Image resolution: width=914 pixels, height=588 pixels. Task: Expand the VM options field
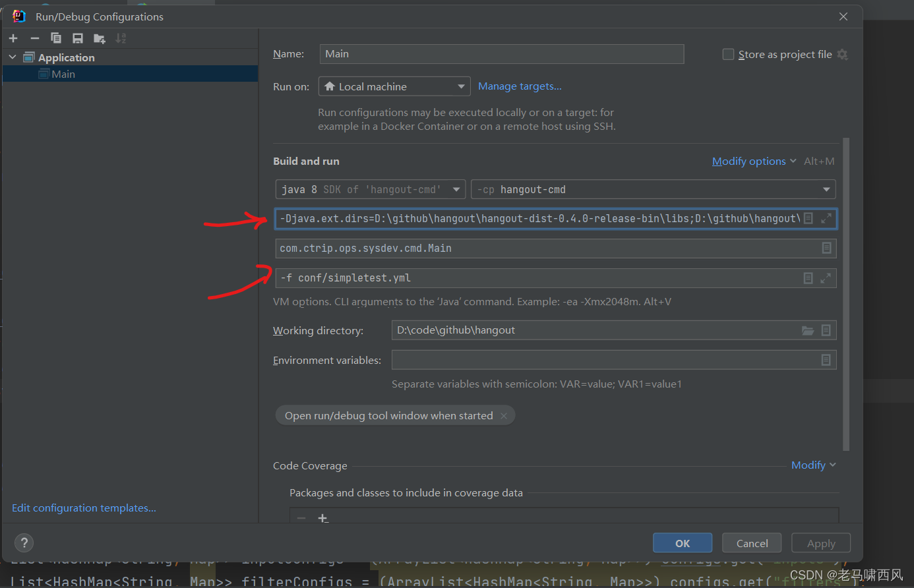(x=826, y=218)
